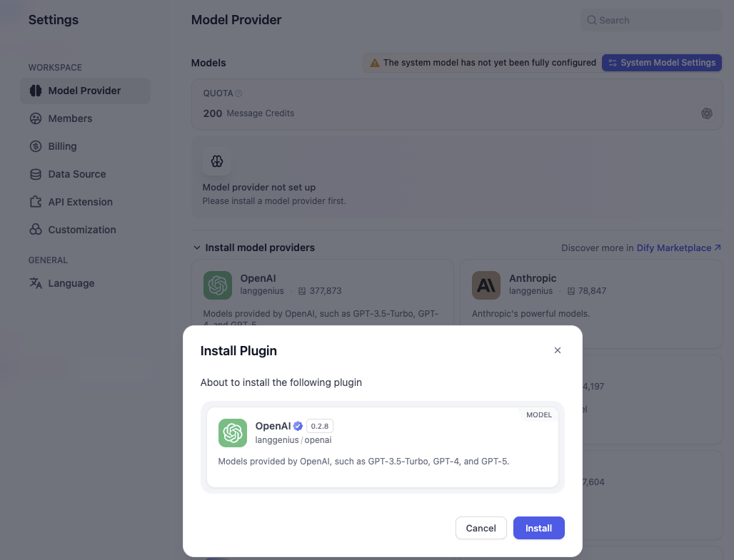Select Data Source in the sidebar

pyautogui.click(x=76, y=174)
